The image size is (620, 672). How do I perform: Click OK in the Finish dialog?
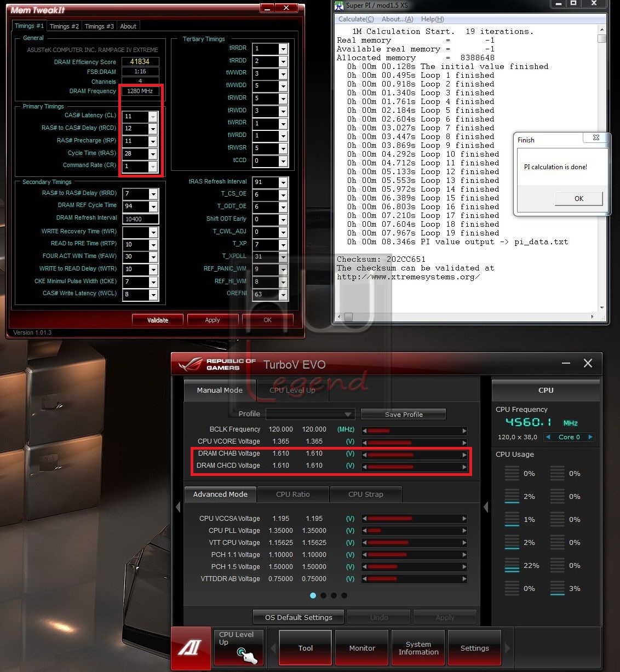(579, 199)
